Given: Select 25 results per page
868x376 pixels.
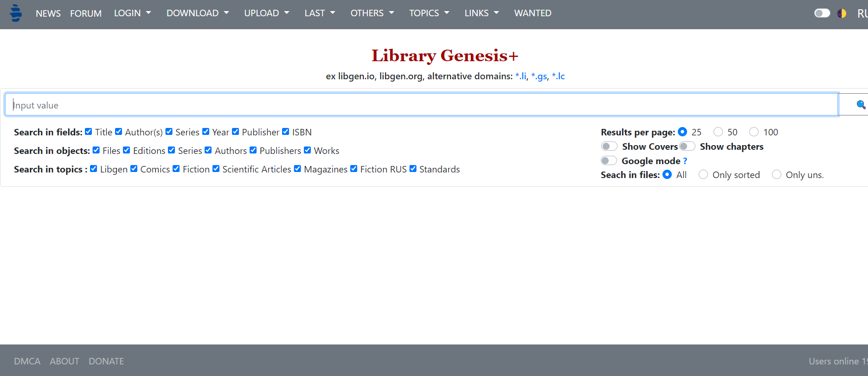Looking at the screenshot, I should tap(682, 132).
